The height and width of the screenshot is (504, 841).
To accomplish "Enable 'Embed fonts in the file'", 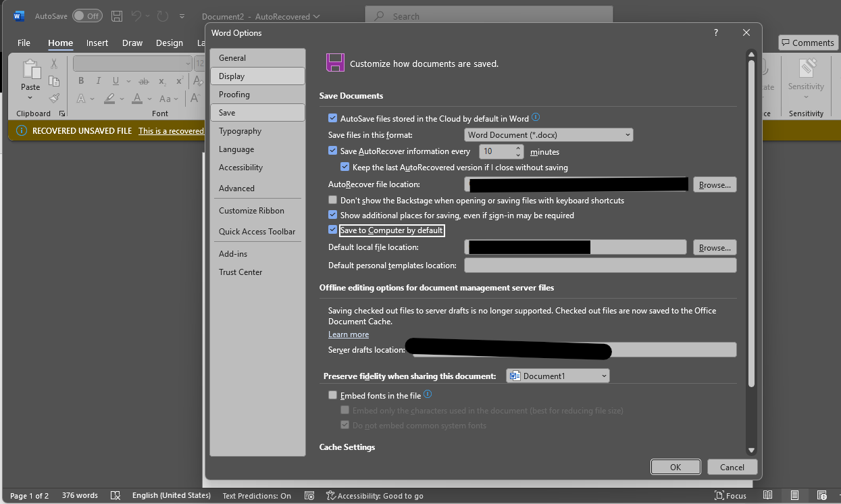I will [x=332, y=395].
